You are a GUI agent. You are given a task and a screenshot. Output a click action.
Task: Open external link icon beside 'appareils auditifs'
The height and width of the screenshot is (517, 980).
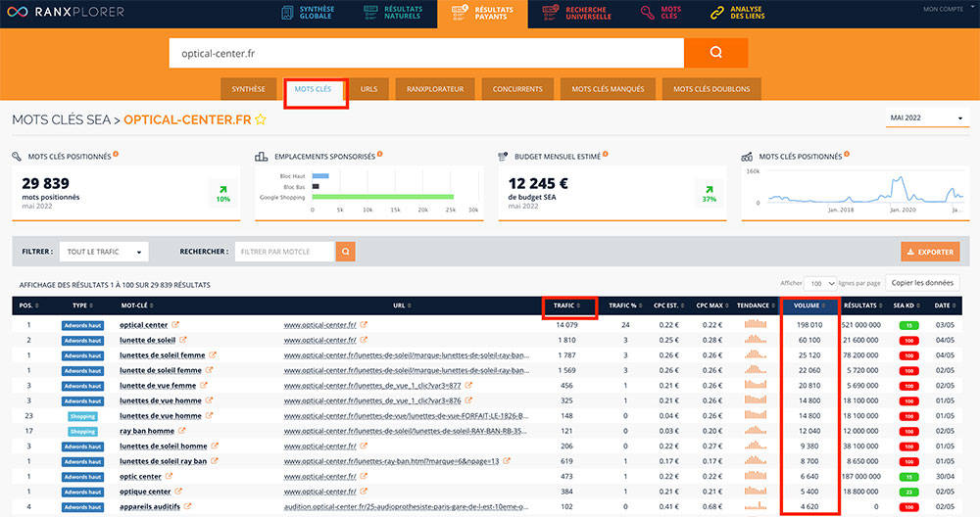coord(187,506)
